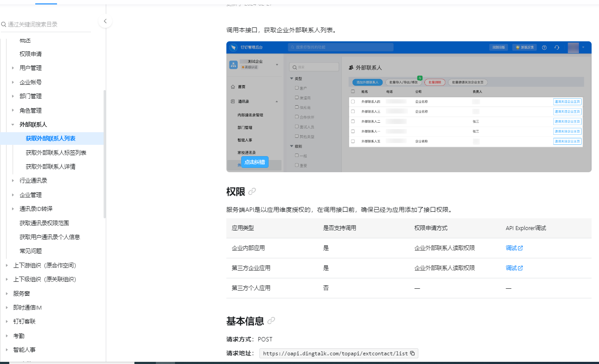Expand the 用户管理 node arrow
Screen dimensions: 599x364
coord(13,68)
